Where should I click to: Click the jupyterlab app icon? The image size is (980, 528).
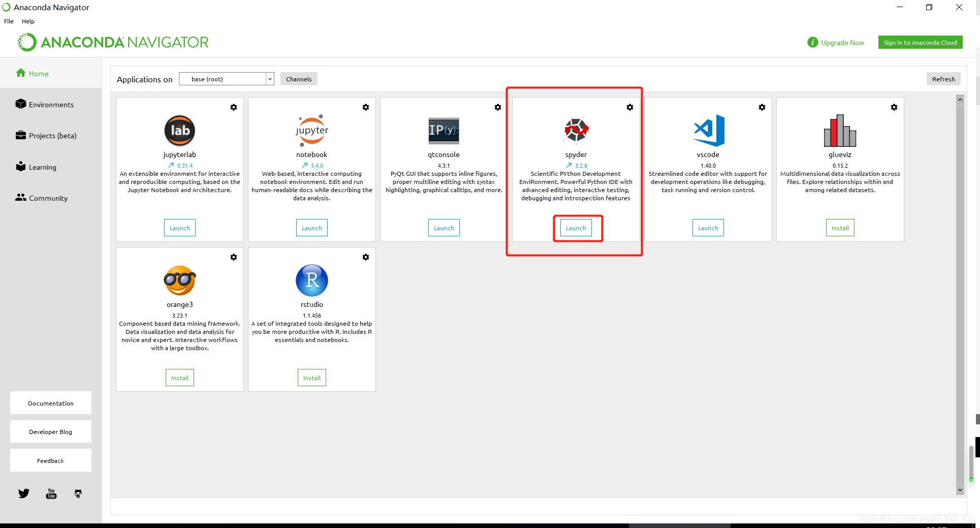(x=180, y=131)
